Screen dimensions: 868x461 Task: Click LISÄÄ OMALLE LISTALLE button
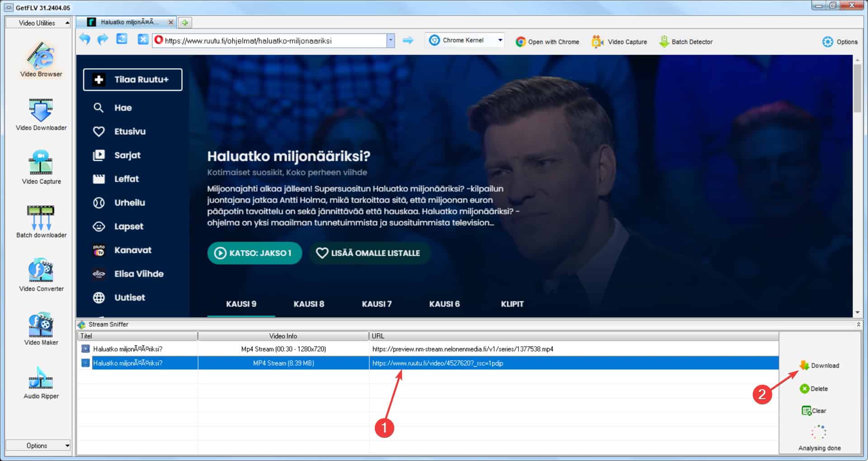[369, 253]
